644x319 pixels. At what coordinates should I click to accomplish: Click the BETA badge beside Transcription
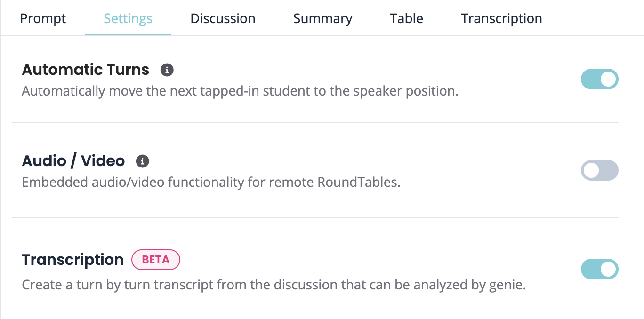click(156, 260)
